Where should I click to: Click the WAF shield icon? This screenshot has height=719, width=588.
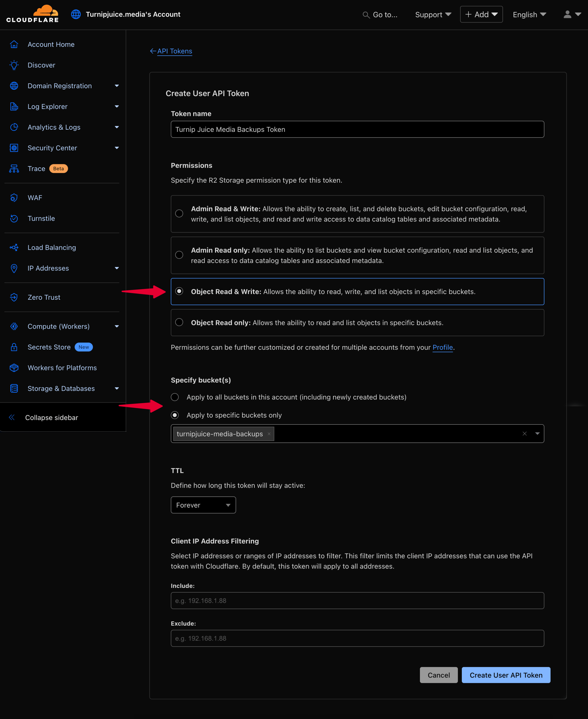[14, 198]
